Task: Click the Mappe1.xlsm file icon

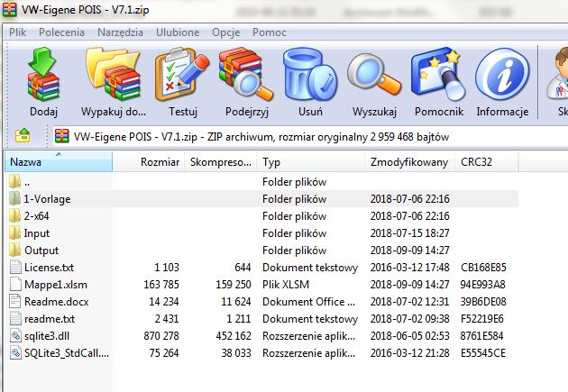Action: click(x=15, y=284)
